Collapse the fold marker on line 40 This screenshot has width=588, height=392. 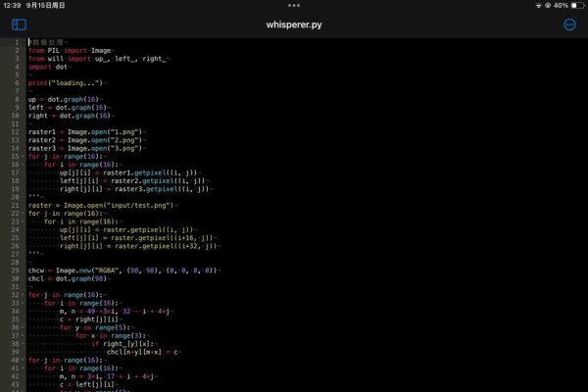23,360
